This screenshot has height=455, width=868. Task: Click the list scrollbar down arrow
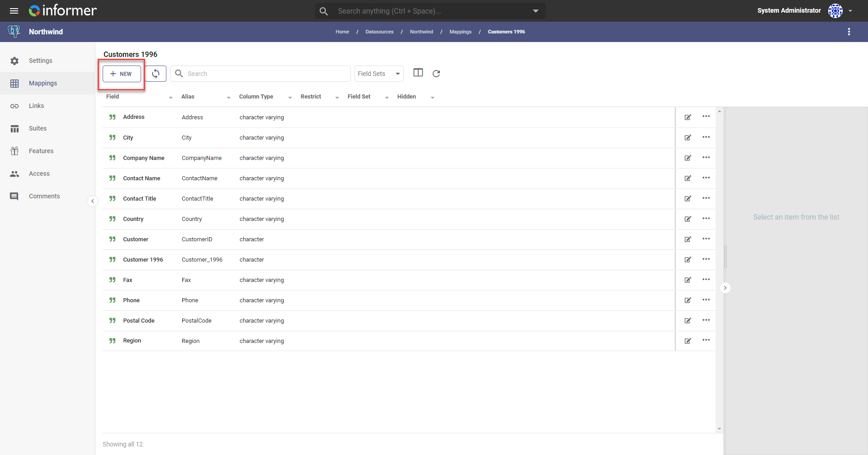719,429
